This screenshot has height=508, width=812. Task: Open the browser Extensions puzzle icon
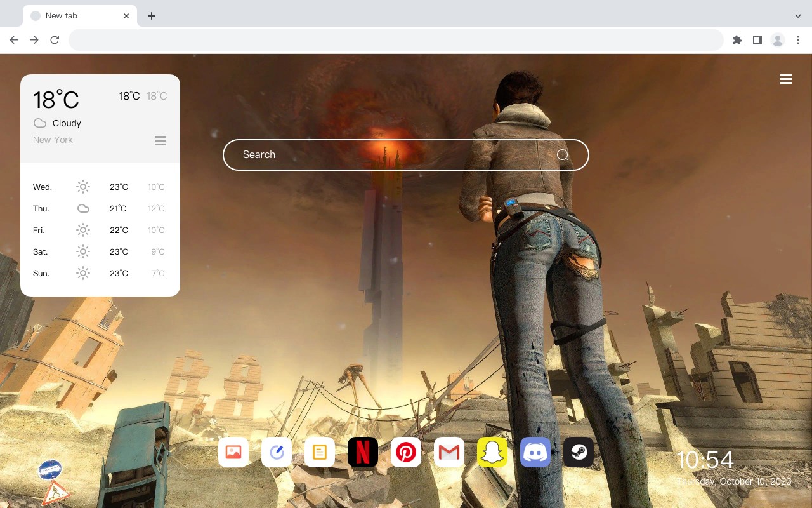737,40
